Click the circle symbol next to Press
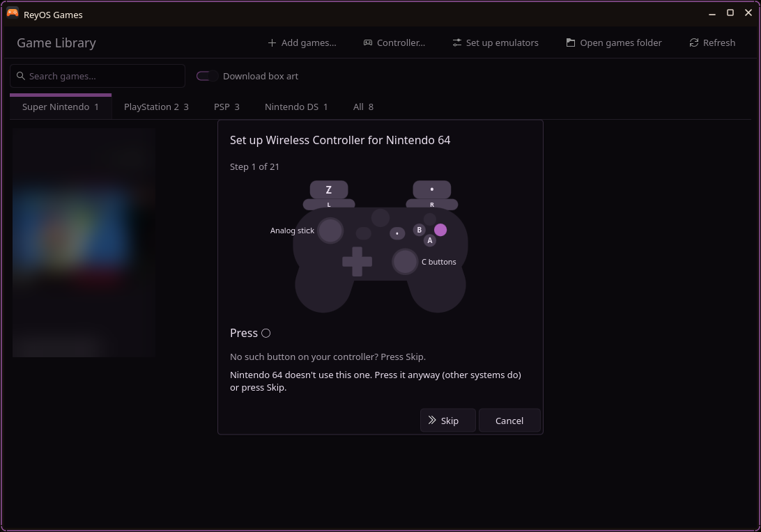 coord(266,333)
